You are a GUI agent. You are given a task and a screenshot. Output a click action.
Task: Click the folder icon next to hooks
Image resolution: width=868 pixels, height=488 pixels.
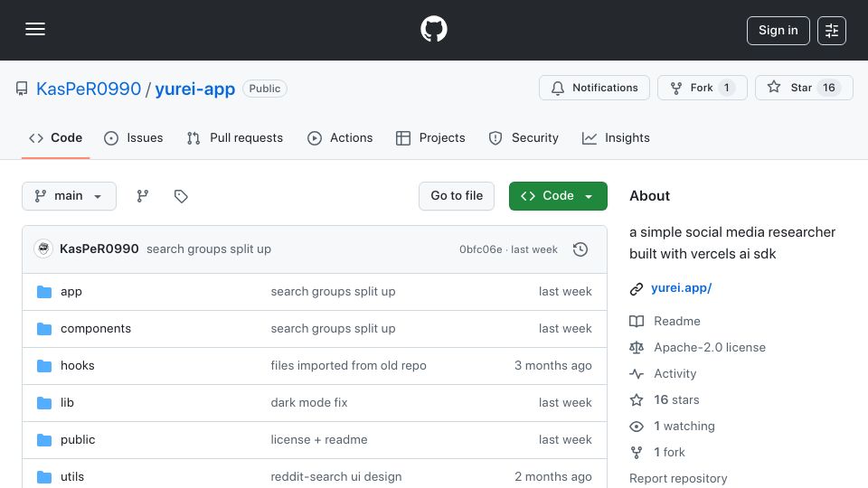pos(44,366)
